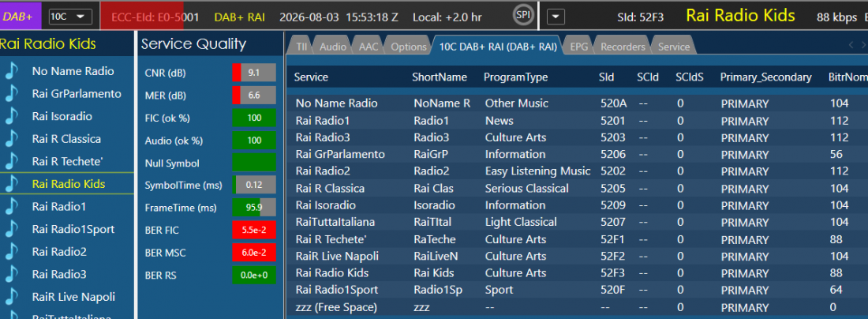Image resolution: width=868 pixels, height=319 pixels.
Task: Click the Rai Radio Kids title in header
Action: (741, 16)
